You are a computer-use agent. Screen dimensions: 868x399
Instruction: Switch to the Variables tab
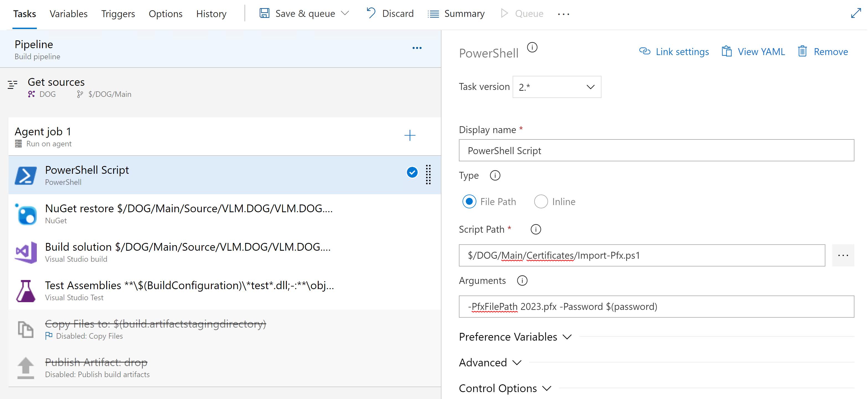68,14
